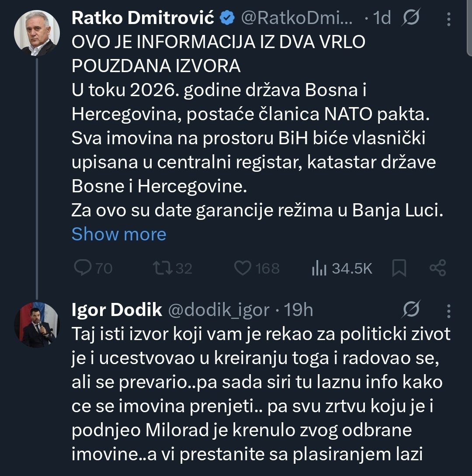
Task: Share Ratko Dmitrović's tweet
Action: click(437, 268)
